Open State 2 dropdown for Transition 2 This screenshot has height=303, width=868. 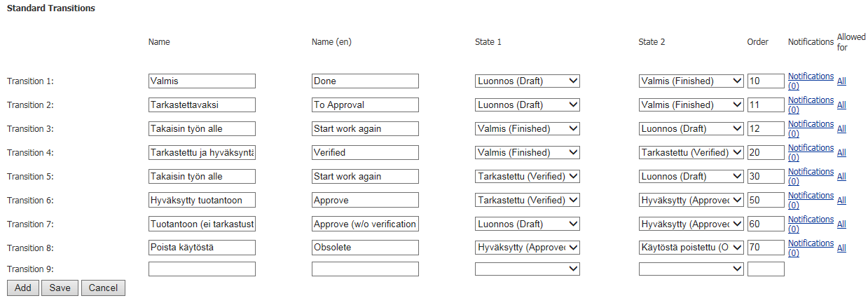coord(691,105)
